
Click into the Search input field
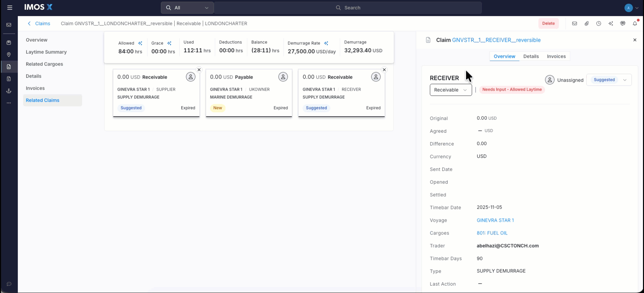(x=348, y=8)
